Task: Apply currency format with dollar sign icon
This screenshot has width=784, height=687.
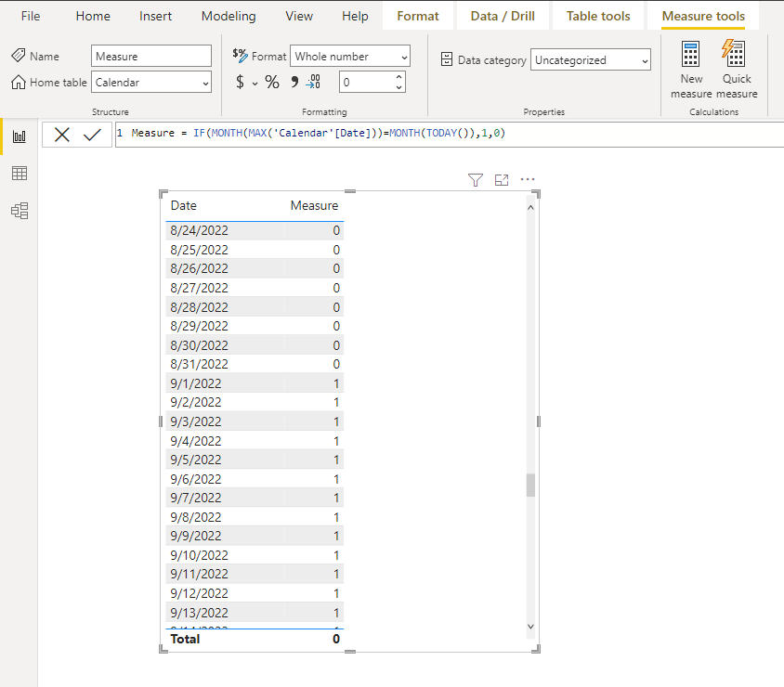Action: (240, 82)
